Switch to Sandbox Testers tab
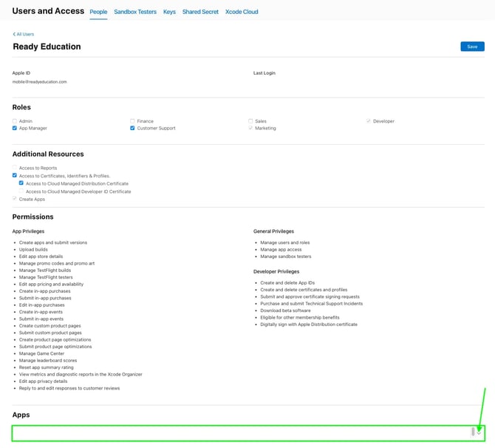The image size is (495, 448). (x=135, y=12)
